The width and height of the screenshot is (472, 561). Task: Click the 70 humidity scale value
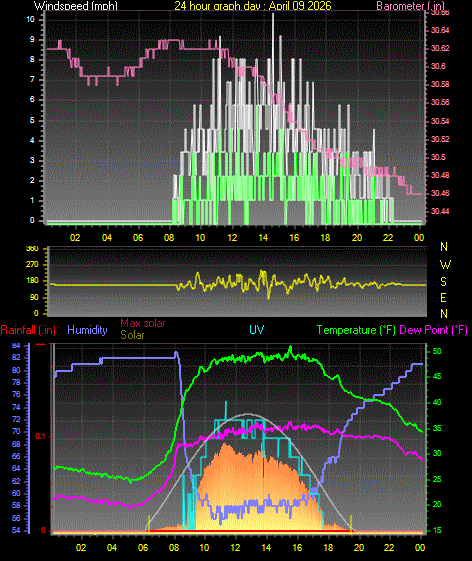click(x=16, y=431)
